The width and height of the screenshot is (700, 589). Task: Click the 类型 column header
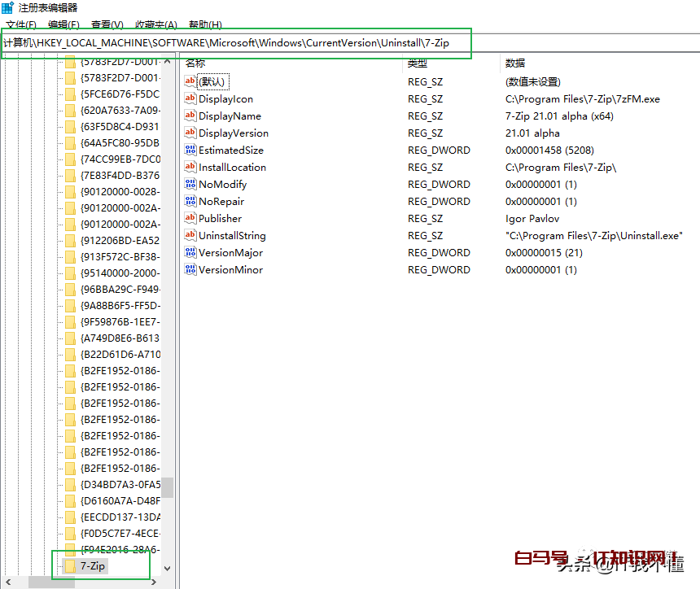(418, 63)
